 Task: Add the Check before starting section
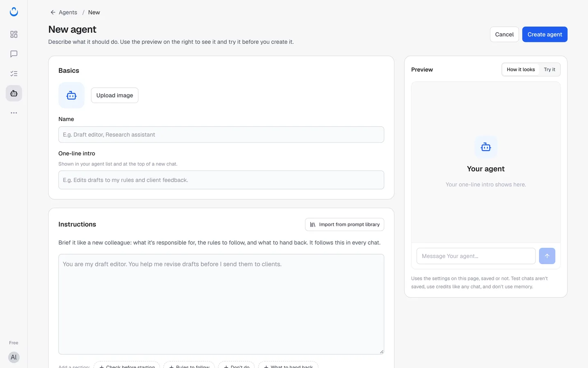coord(127,366)
